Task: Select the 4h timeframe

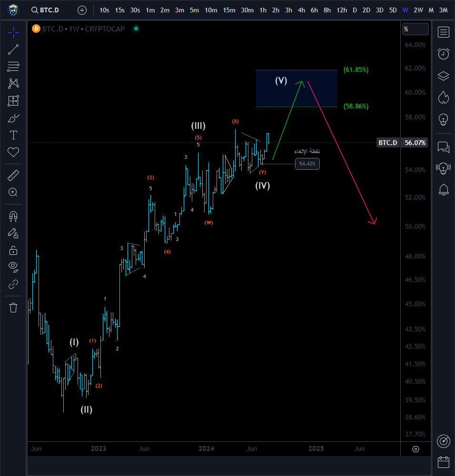Action: pyautogui.click(x=301, y=10)
